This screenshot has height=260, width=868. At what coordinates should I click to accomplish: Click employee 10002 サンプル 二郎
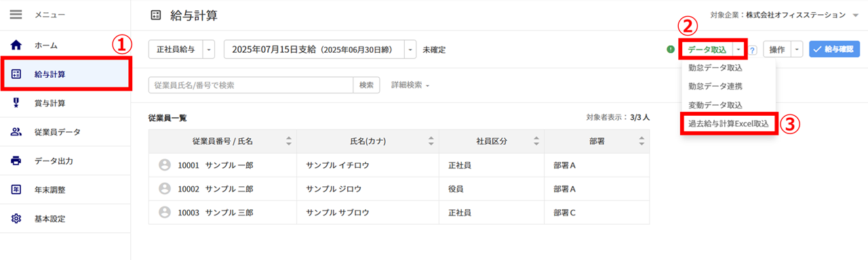(215, 188)
